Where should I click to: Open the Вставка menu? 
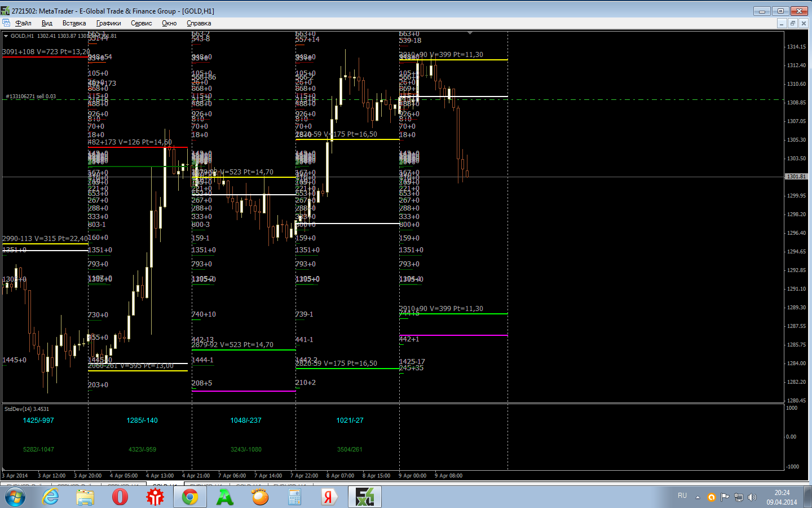[74, 23]
